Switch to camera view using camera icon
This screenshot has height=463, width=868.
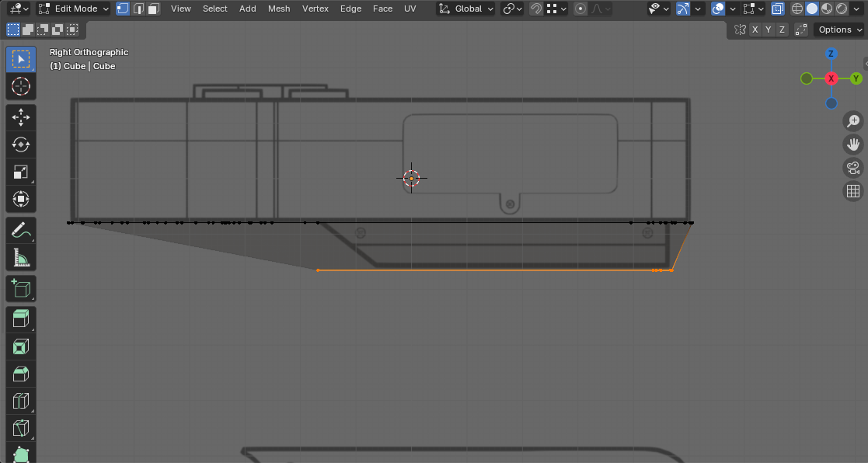(853, 168)
